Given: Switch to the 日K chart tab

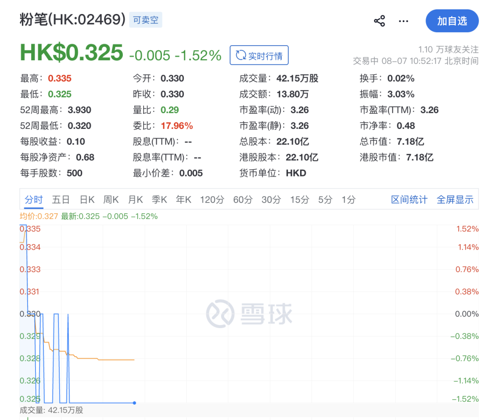Looking at the screenshot, I should point(87,200).
